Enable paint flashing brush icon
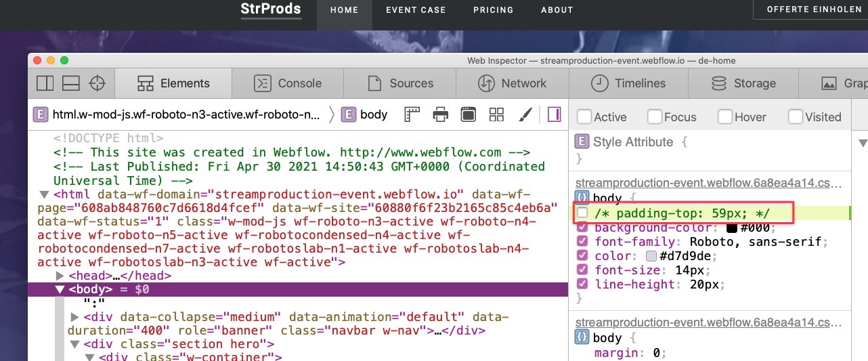This screenshot has height=361, width=868. (x=525, y=114)
